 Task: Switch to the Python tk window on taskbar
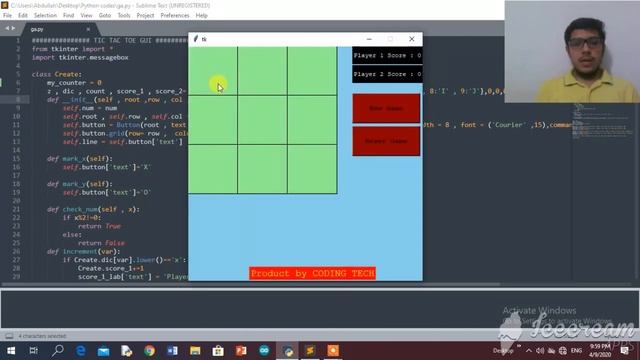tap(288, 351)
